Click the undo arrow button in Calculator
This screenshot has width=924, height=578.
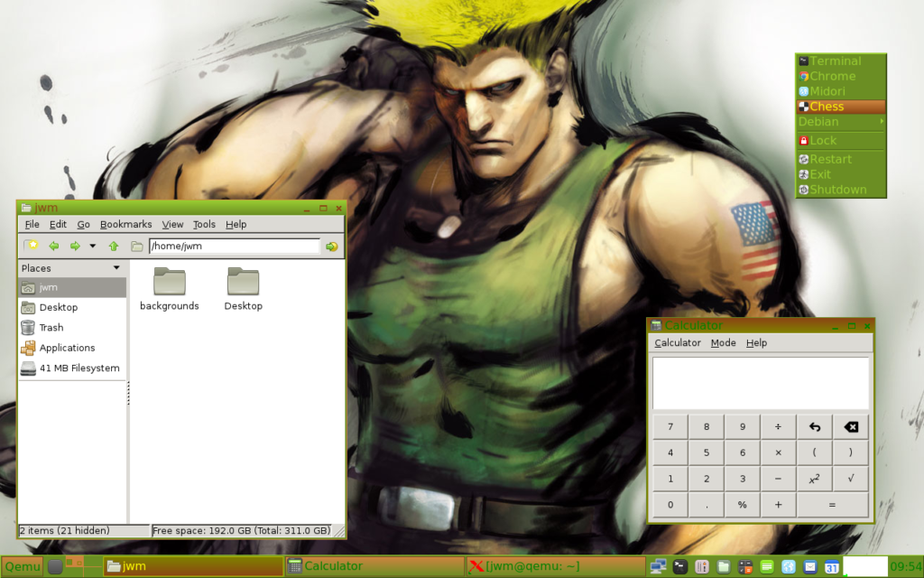pos(814,426)
